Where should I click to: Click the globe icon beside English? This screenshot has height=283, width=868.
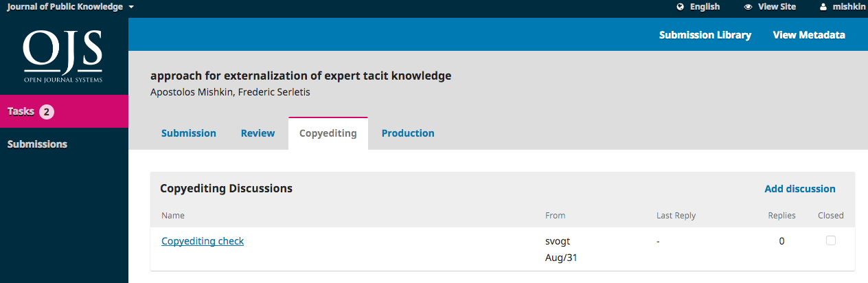[681, 7]
